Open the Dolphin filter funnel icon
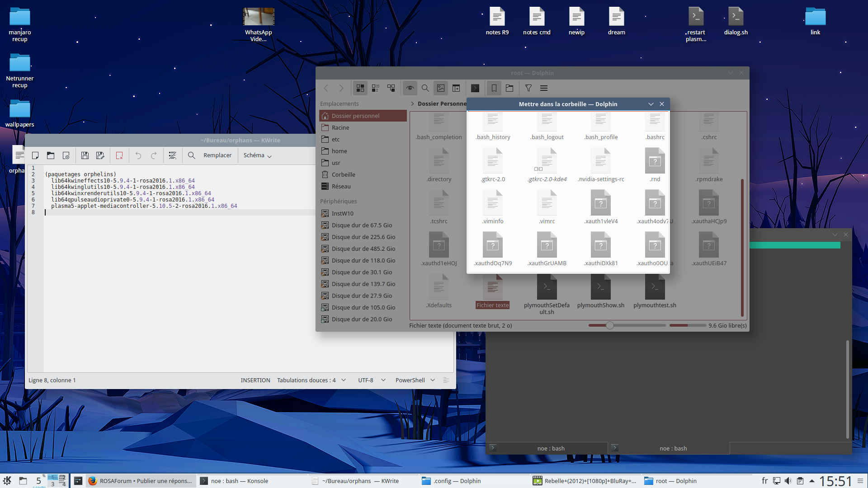868x488 pixels. click(528, 88)
